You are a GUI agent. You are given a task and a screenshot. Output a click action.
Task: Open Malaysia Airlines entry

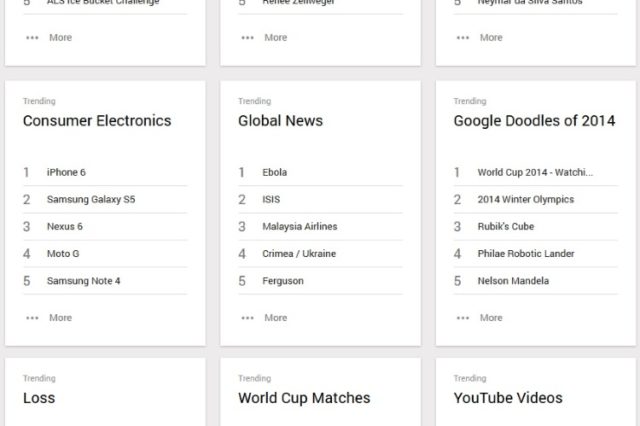[300, 226]
